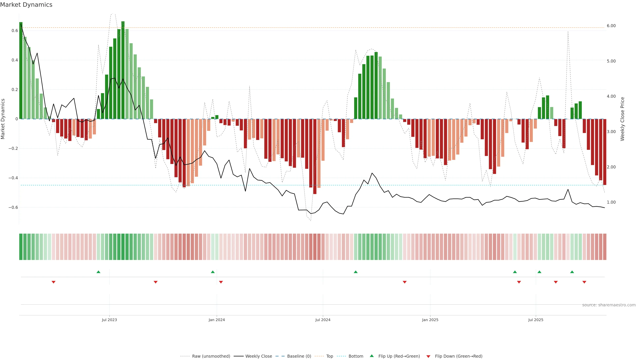Click the green flip-up triangle just before Jan 2024
644x362 pixels.
click(x=212, y=272)
